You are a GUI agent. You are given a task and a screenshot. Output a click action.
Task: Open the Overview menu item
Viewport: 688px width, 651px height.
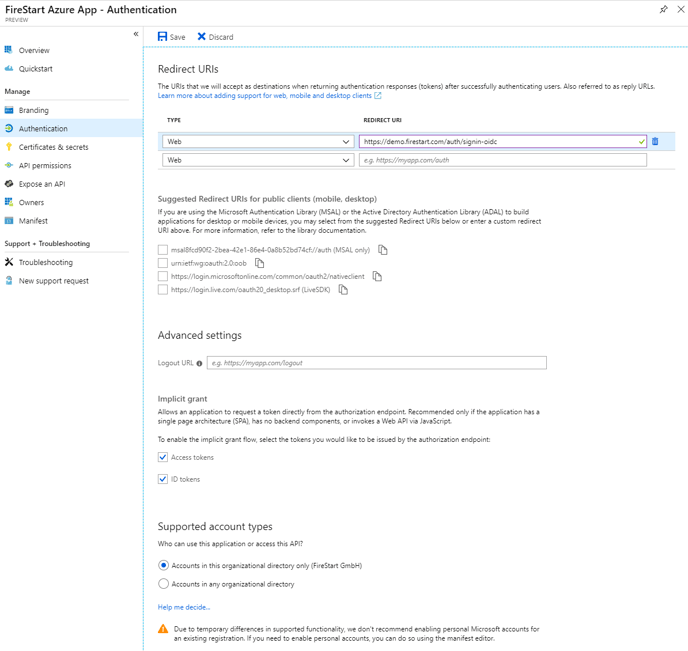click(x=34, y=50)
